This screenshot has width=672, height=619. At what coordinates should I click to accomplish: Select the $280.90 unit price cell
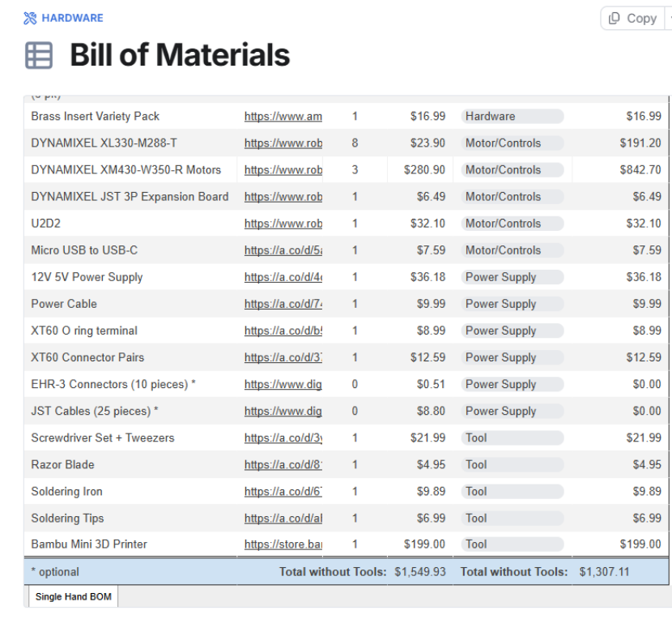pyautogui.click(x=420, y=170)
